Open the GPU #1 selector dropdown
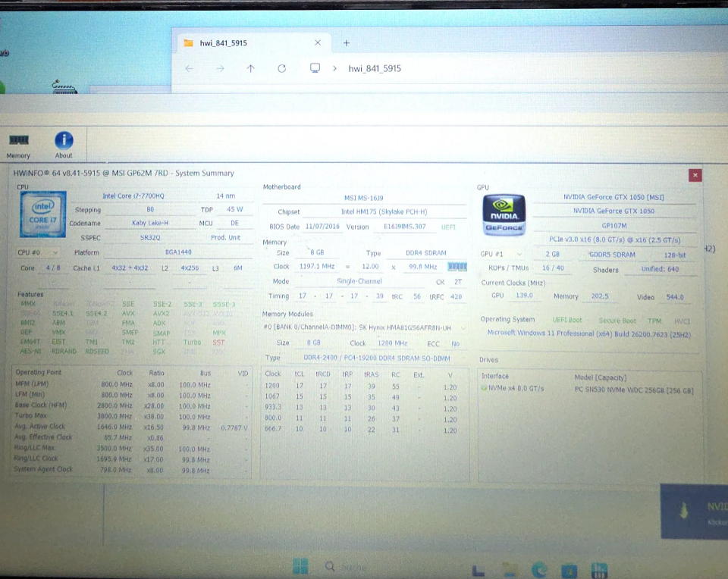This screenshot has height=579, width=728. pos(501,254)
